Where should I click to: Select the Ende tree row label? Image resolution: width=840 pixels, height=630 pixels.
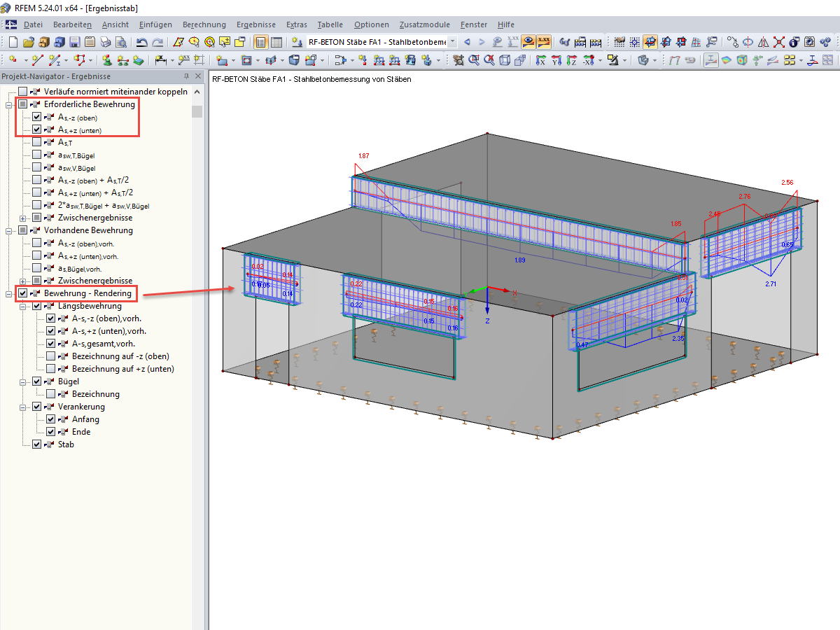pyautogui.click(x=81, y=432)
